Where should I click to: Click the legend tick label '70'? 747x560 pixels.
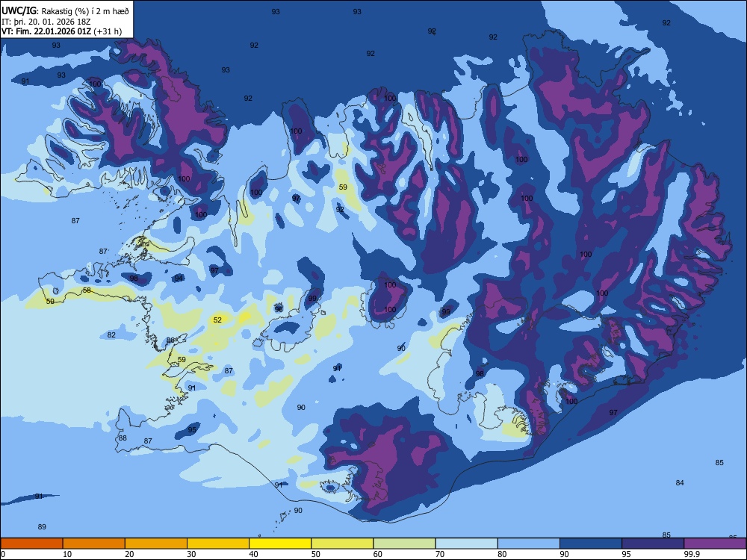[440, 554]
